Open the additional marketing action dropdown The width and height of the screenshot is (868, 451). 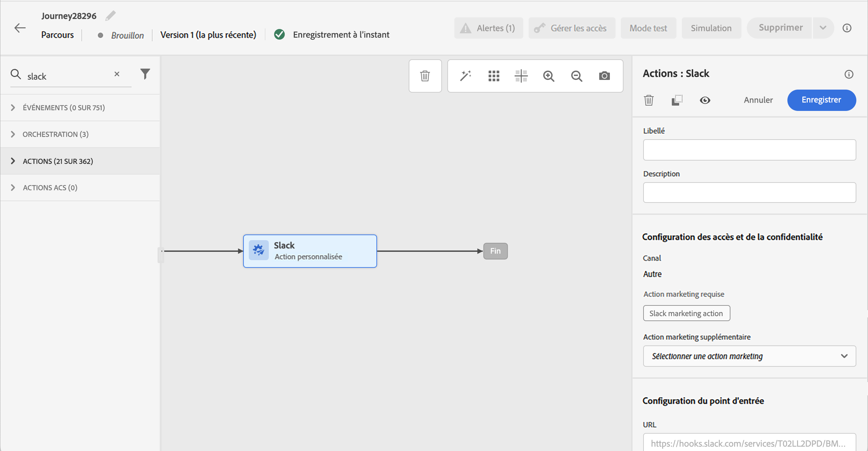[749, 356]
